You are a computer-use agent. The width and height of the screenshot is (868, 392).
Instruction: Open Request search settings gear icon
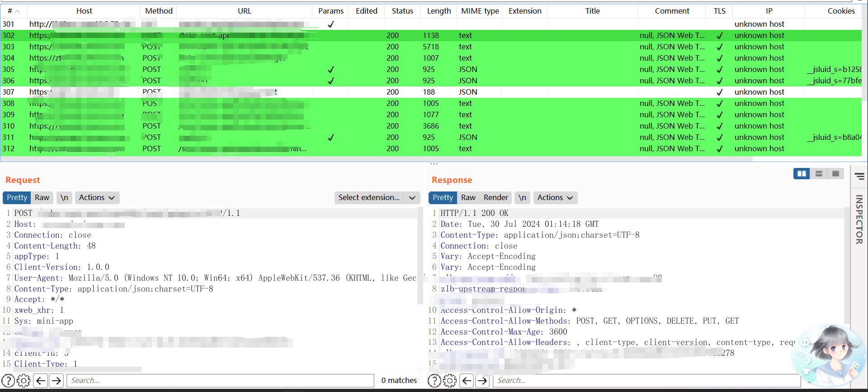[x=24, y=381]
